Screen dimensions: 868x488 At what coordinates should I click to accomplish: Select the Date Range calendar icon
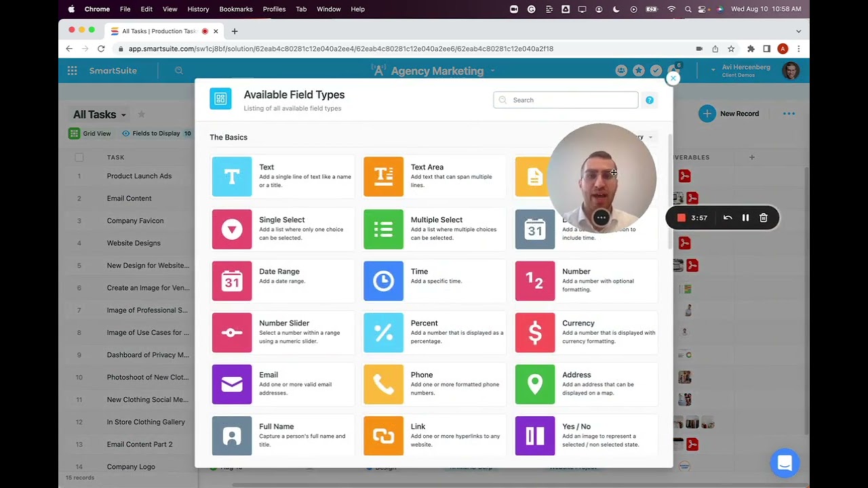pos(232,281)
